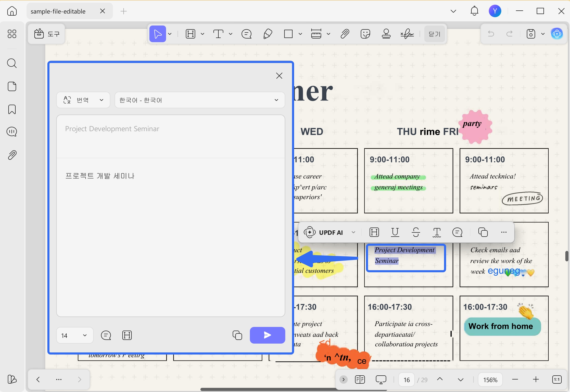Viewport: 570px width, 392px height.
Task: Go to previous page with up arrow
Action: pyautogui.click(x=440, y=380)
